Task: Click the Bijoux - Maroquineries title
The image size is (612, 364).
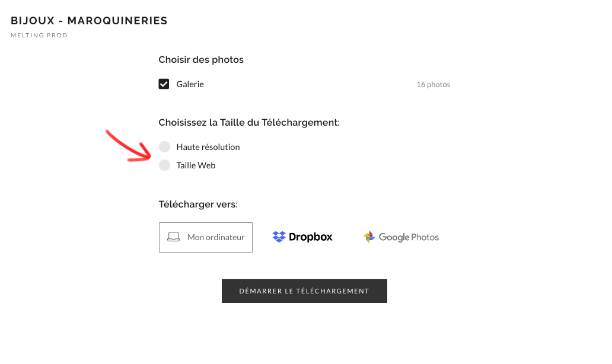Action: tap(89, 21)
